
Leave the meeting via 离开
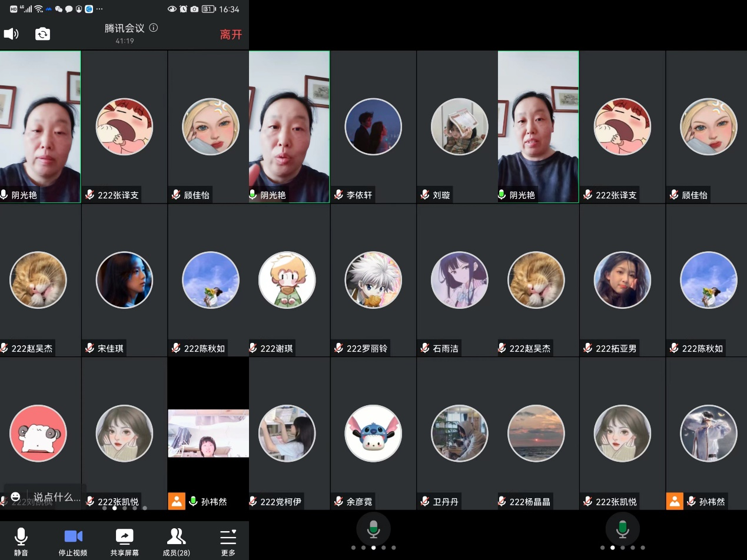coord(231,35)
